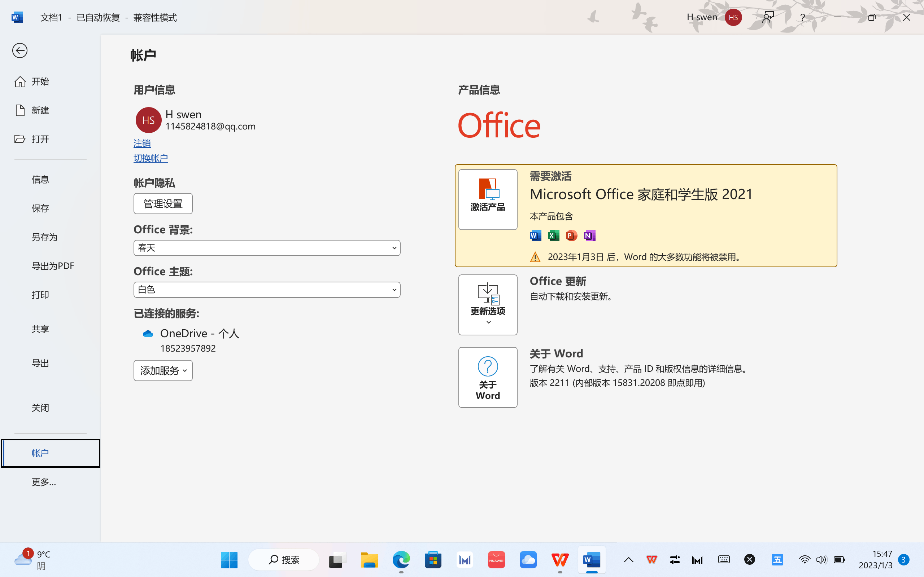Click the 激活产品 activate product icon
The height and width of the screenshot is (577, 924).
pos(488,199)
